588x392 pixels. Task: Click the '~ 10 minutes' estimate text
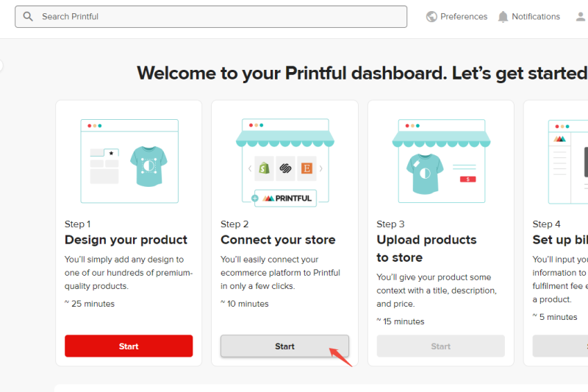click(245, 304)
